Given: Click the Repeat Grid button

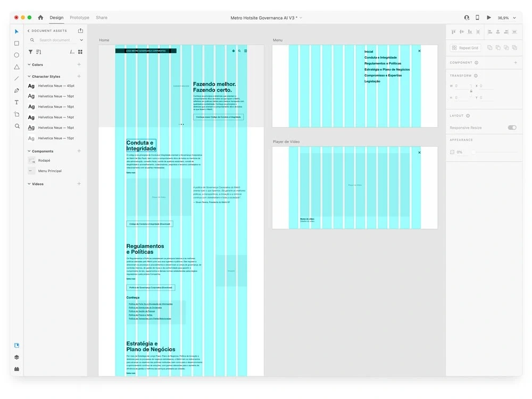Looking at the screenshot, I should pos(465,48).
